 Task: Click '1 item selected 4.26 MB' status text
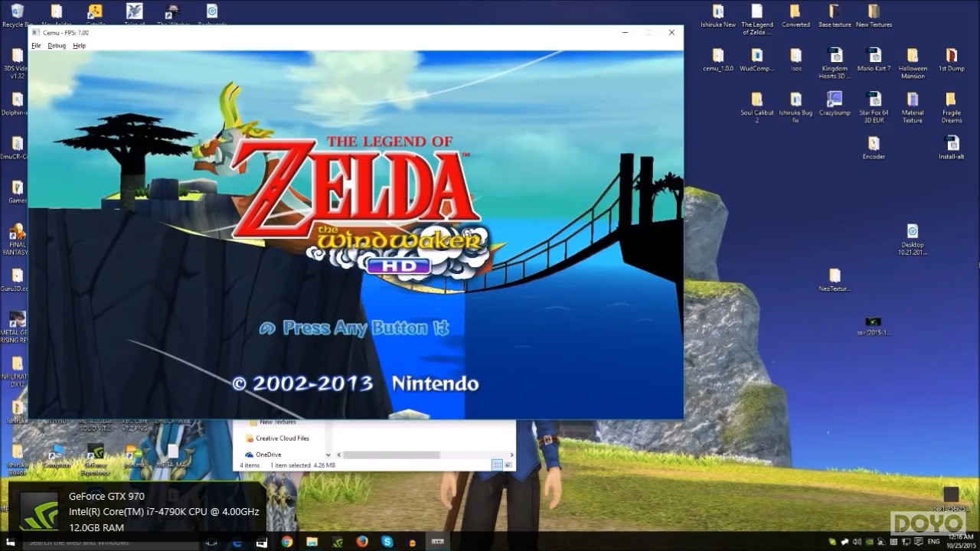point(302,465)
